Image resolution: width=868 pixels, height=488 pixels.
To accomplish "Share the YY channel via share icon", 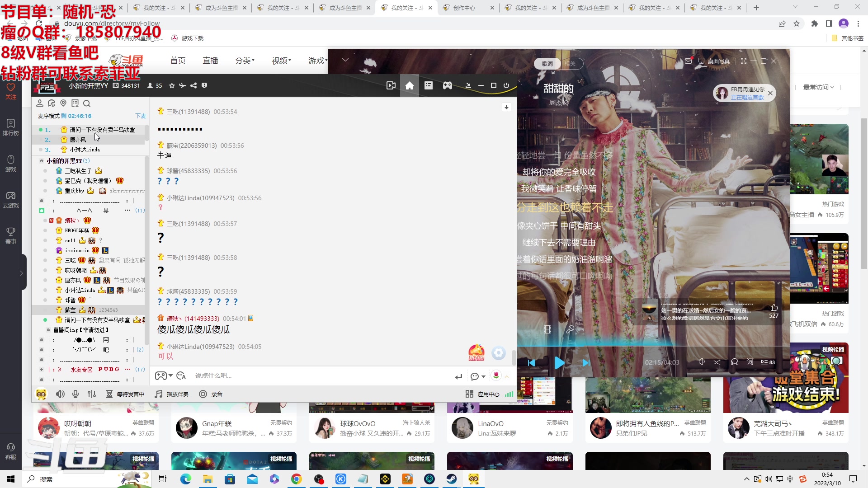I will click(193, 85).
